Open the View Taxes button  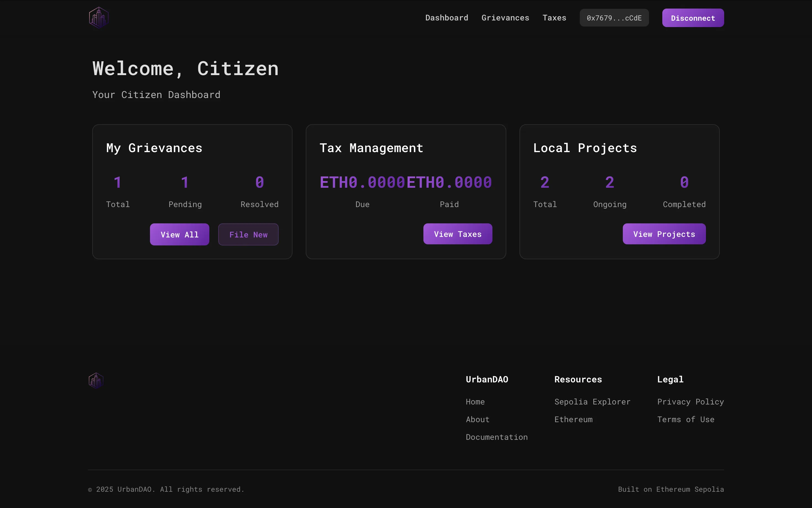pyautogui.click(x=457, y=234)
